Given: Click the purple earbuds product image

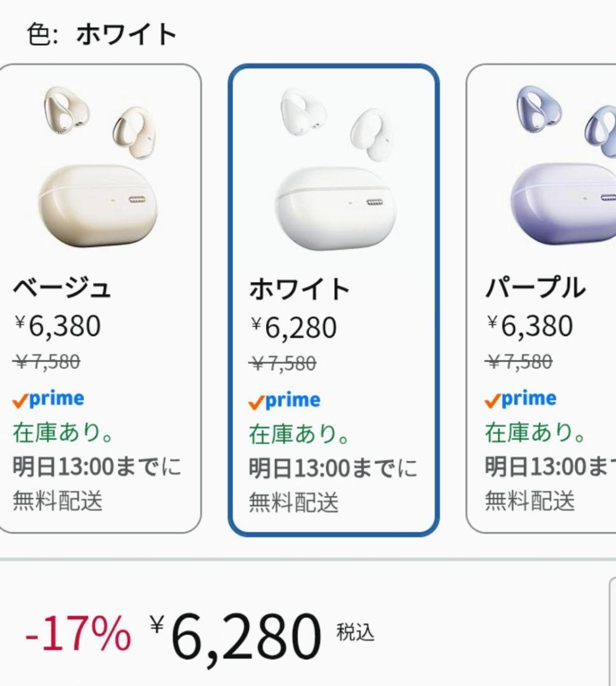Looking at the screenshot, I should pyautogui.click(x=563, y=165).
